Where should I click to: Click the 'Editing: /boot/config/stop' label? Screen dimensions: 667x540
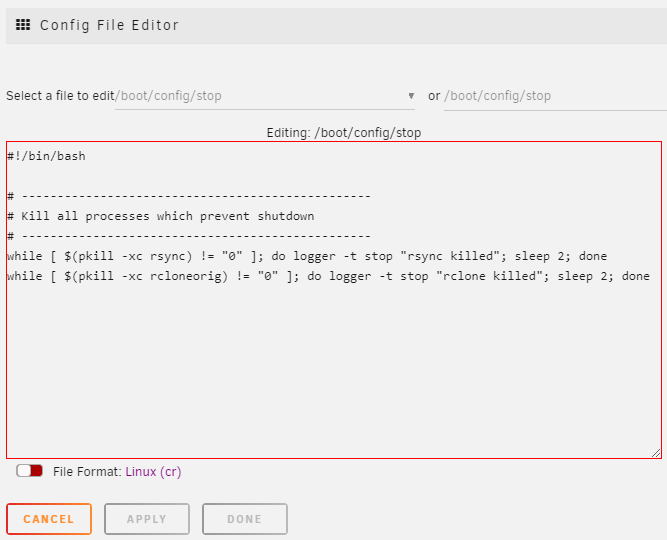point(344,133)
